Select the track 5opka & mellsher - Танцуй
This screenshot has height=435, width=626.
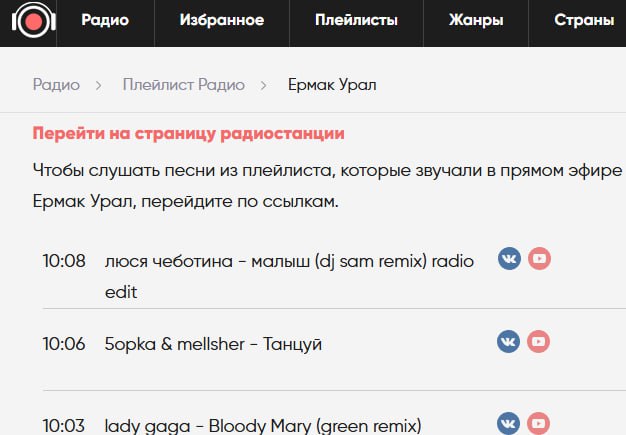(x=213, y=344)
